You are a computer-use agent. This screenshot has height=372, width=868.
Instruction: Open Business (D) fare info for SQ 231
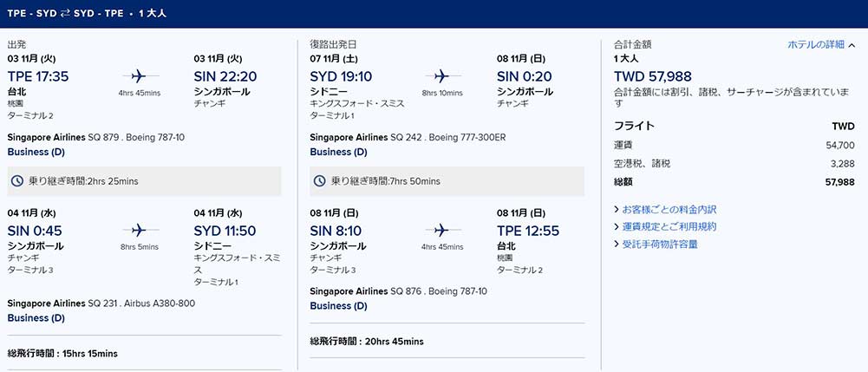click(36, 318)
